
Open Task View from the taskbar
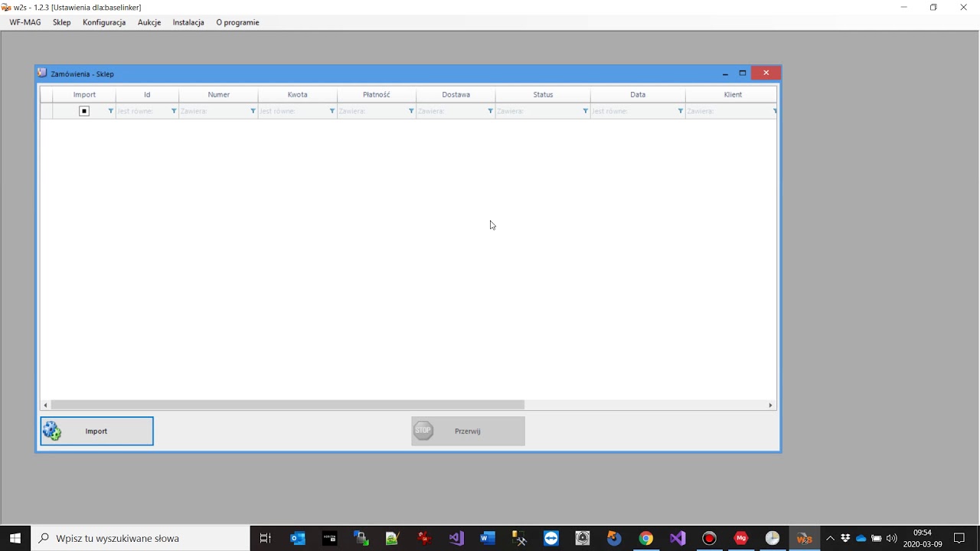266,538
